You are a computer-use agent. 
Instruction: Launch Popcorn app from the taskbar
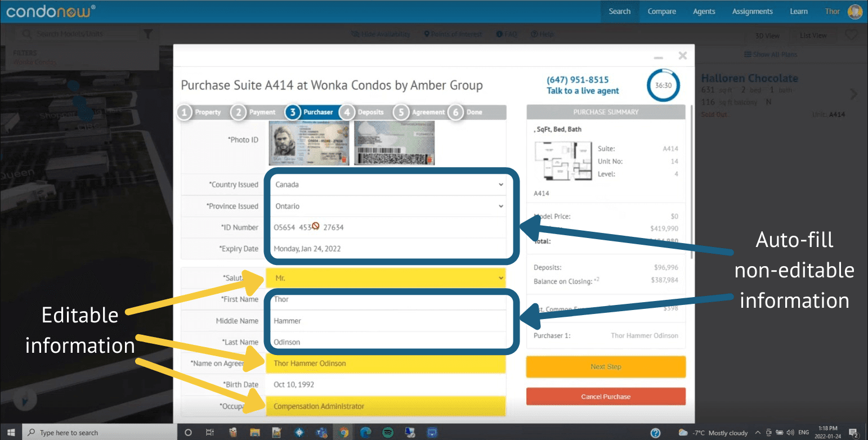[x=232, y=433]
